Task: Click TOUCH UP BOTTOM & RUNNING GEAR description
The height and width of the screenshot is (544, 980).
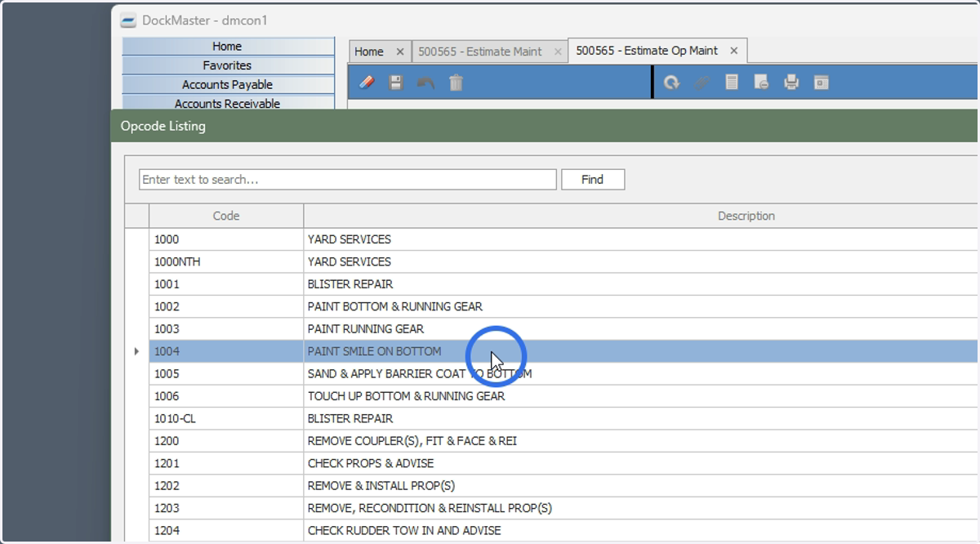Action: 407,396
